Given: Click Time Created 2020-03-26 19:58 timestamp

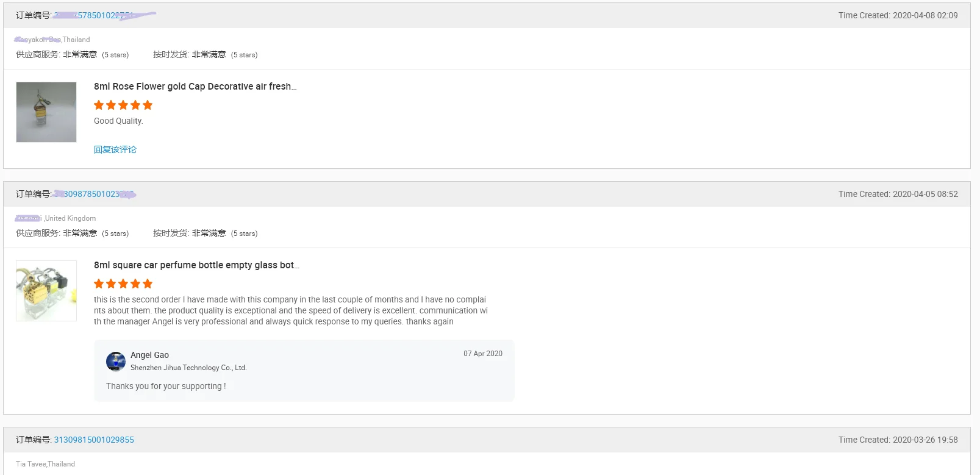Looking at the screenshot, I should click(x=898, y=440).
